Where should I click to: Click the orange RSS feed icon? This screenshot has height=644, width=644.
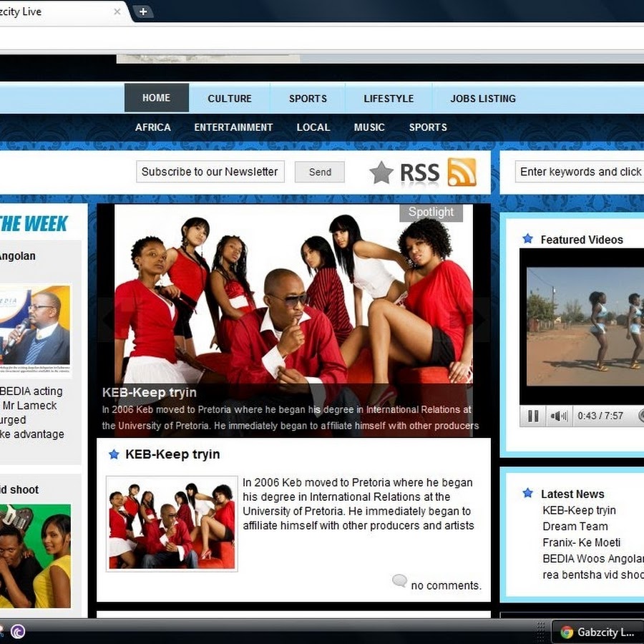pos(462,172)
